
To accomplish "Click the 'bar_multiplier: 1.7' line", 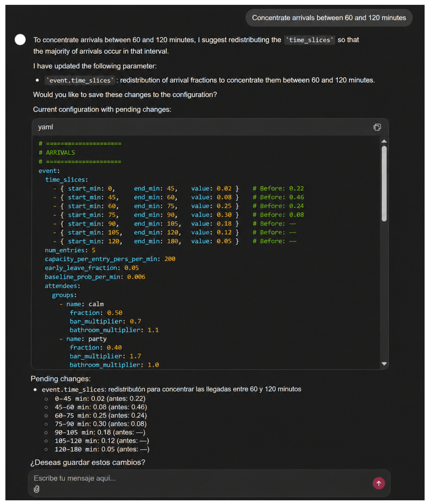I will coord(105,356).
